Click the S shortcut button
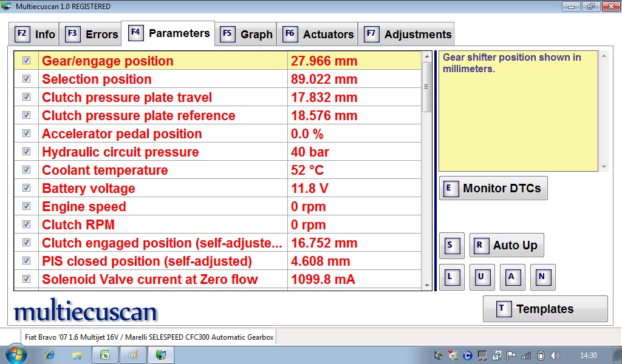This screenshot has width=622, height=364. [x=452, y=246]
